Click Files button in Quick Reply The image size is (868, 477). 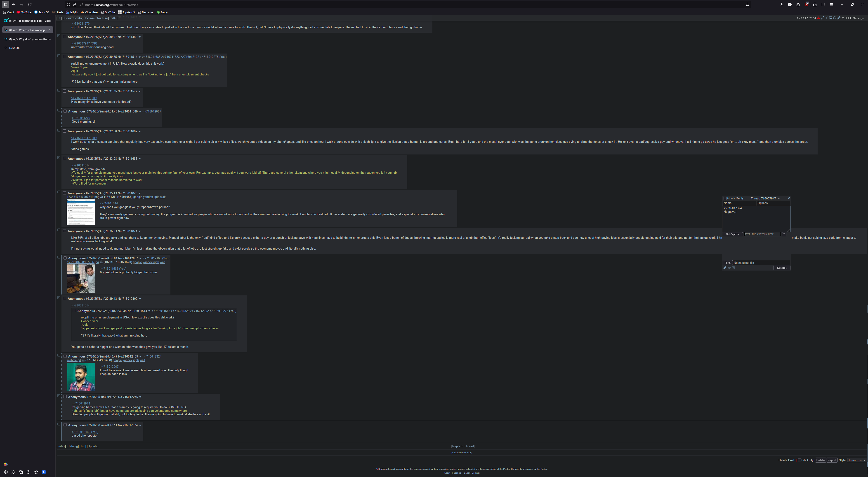click(x=727, y=263)
